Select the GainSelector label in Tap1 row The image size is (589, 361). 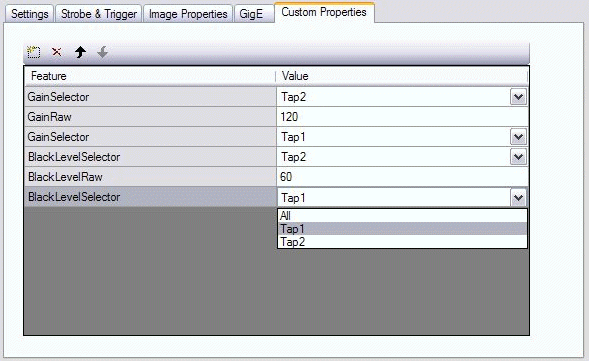58,137
